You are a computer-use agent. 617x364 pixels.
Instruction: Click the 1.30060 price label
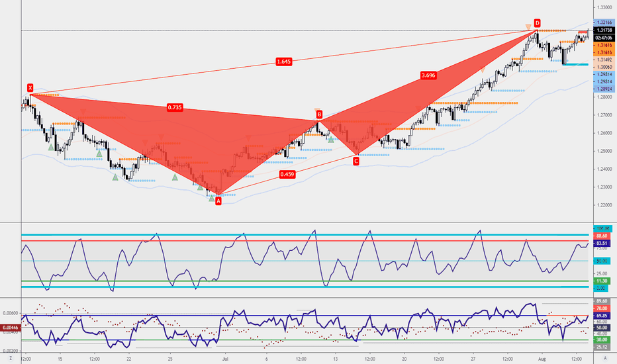coord(604,68)
